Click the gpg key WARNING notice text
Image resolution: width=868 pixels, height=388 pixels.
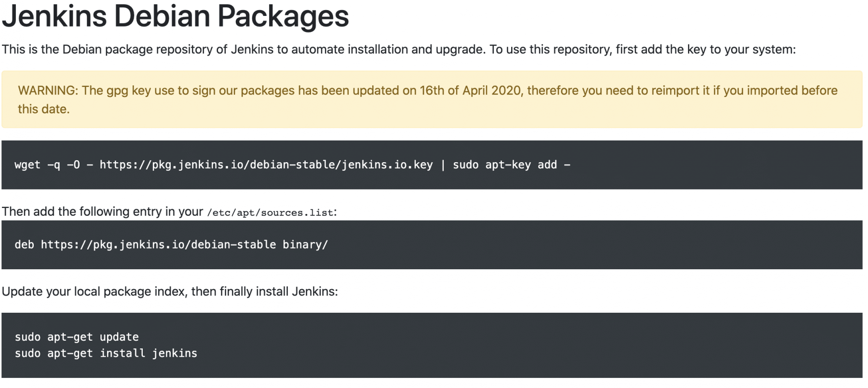click(x=428, y=100)
